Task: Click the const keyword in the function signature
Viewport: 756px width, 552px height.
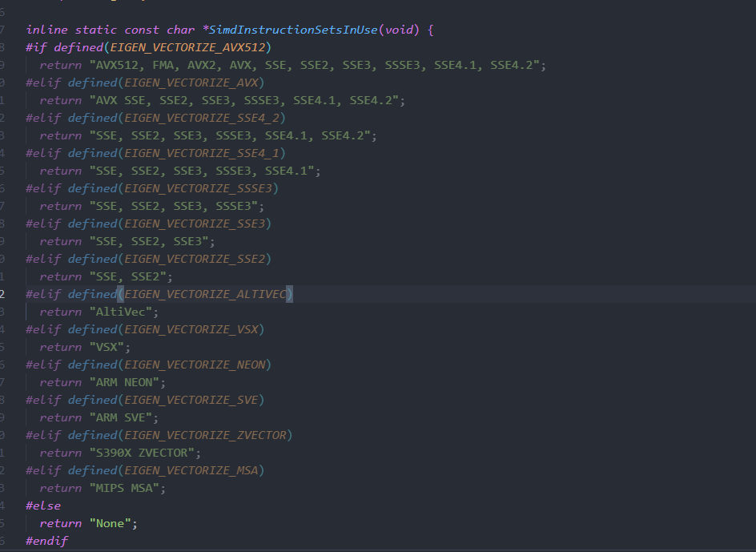Action: tap(141, 30)
